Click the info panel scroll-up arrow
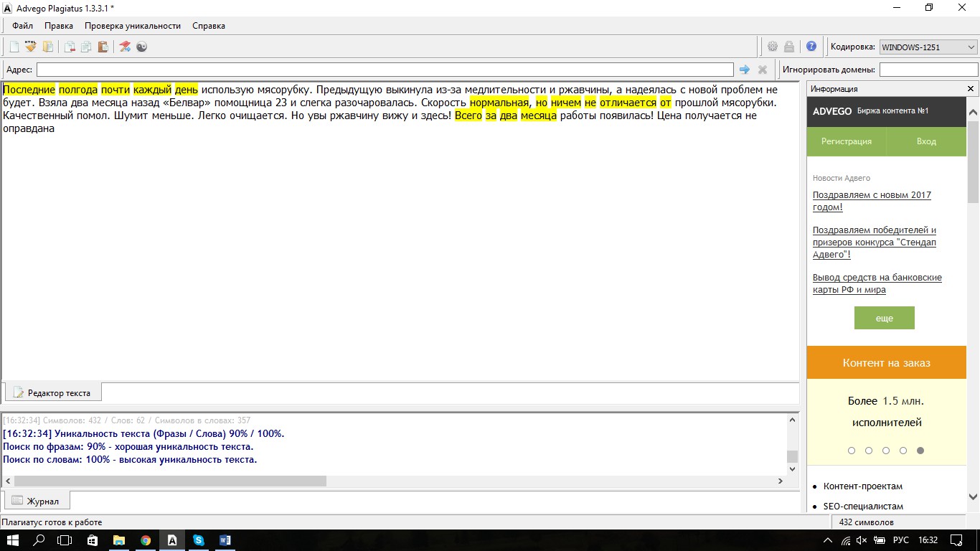The width and height of the screenshot is (980, 551). click(973, 113)
